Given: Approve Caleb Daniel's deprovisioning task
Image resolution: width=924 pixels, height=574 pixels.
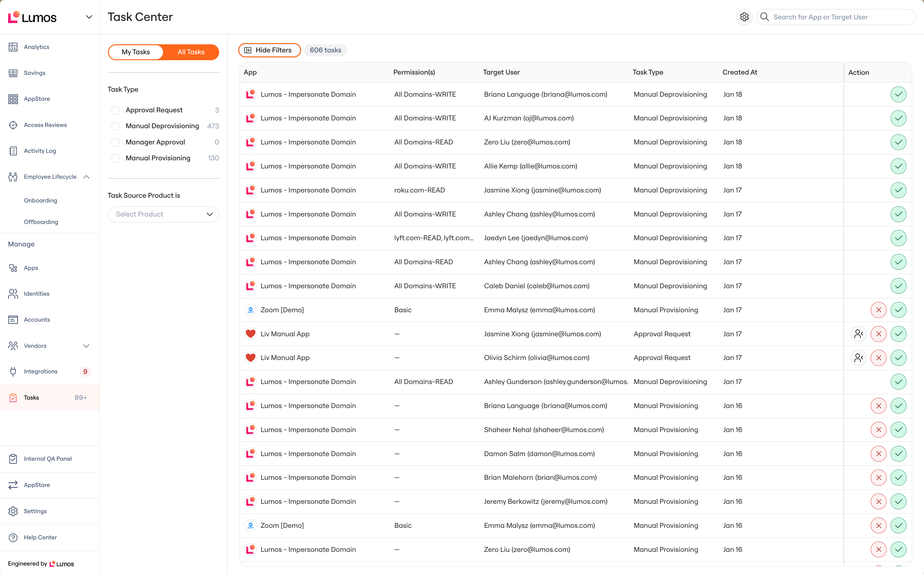Looking at the screenshot, I should click(x=898, y=286).
